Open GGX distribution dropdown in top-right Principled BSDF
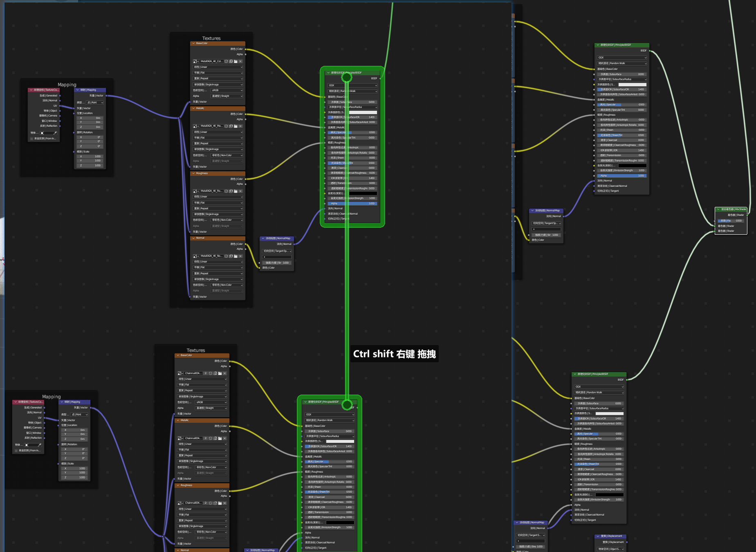The height and width of the screenshot is (552, 756). 621,58
